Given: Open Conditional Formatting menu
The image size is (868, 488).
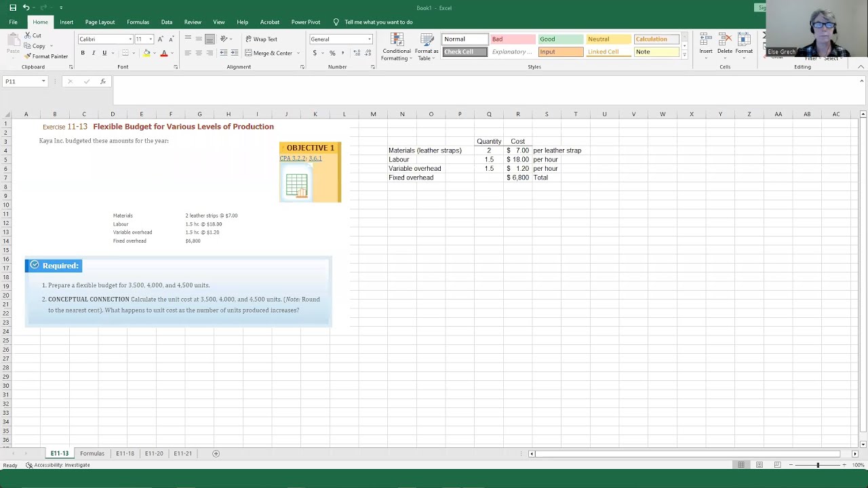Looking at the screenshot, I should pos(396,47).
